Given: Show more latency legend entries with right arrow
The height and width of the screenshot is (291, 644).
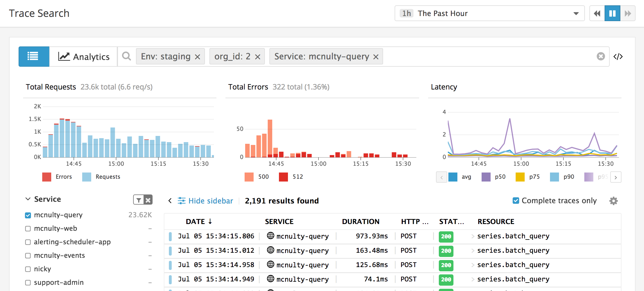Looking at the screenshot, I should (616, 177).
